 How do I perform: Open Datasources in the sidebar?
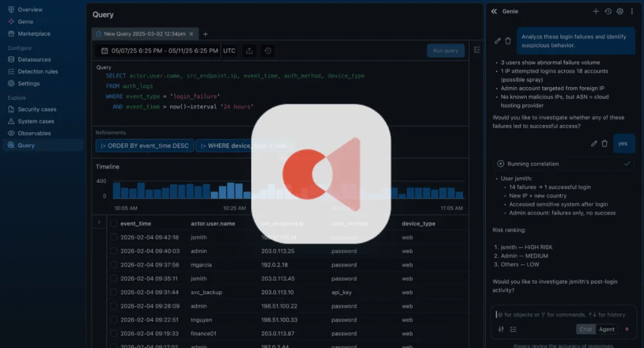click(29, 59)
